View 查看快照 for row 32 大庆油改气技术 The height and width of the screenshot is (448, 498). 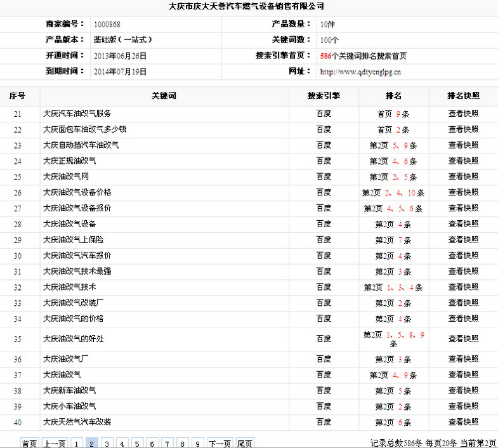pyautogui.click(x=463, y=287)
